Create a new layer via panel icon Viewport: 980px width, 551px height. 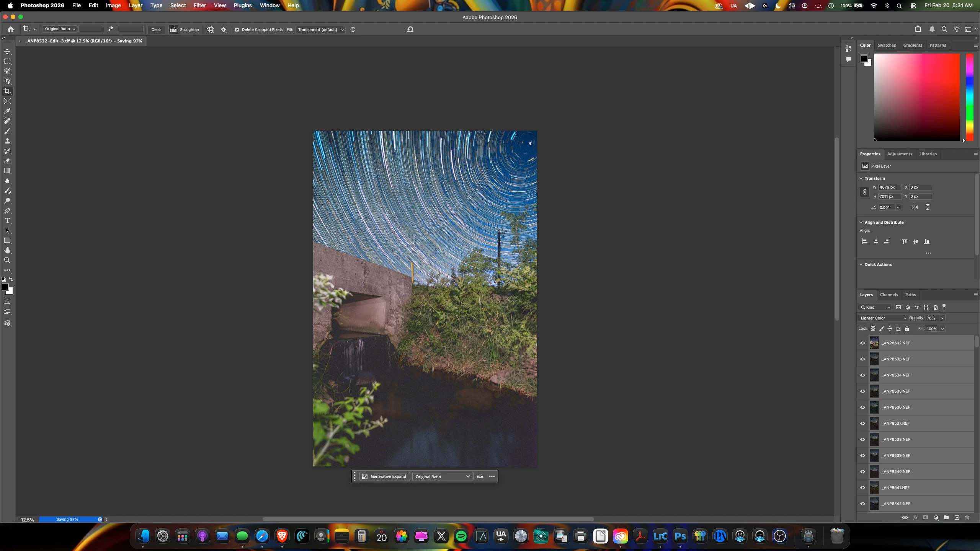coord(957,518)
